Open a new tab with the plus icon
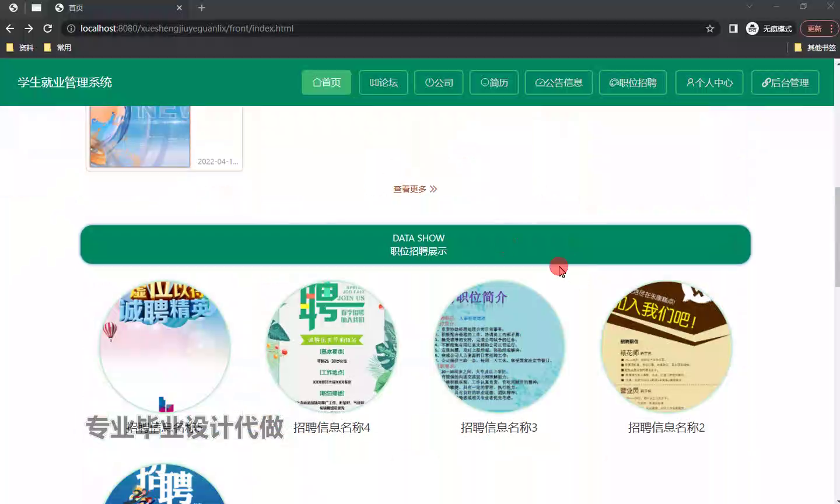 point(202,8)
